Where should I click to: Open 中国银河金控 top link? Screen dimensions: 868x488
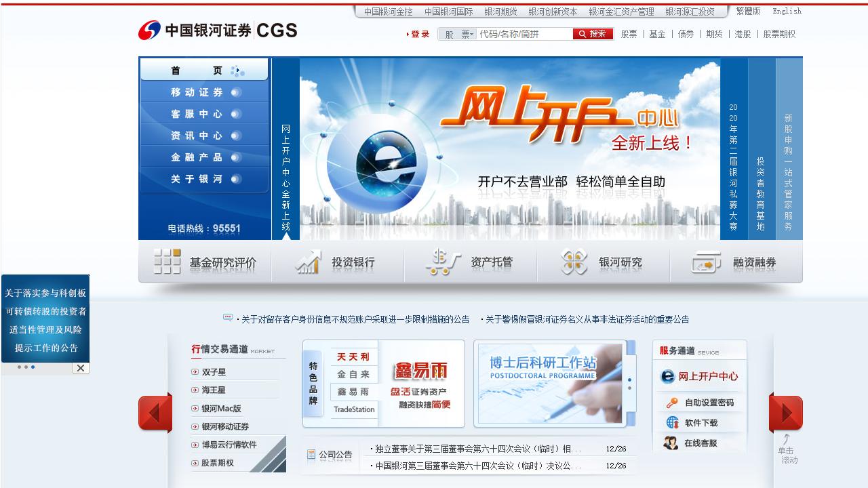click(388, 12)
